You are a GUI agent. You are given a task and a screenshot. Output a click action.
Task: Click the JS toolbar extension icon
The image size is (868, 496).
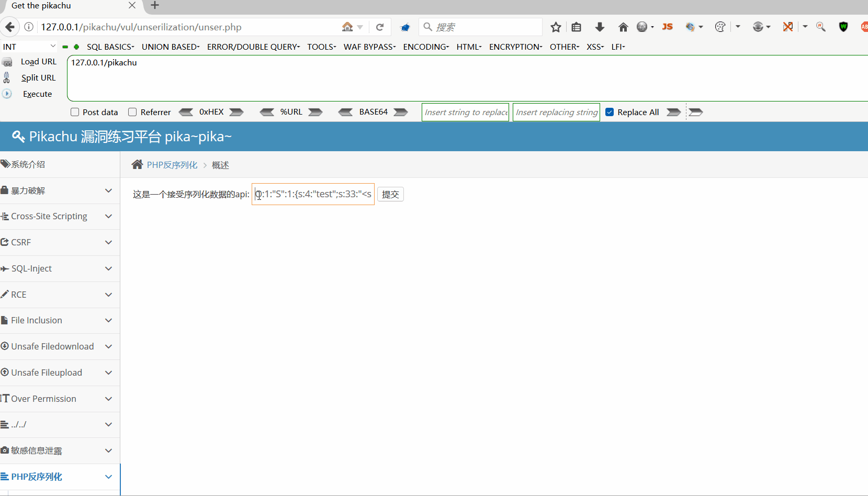point(668,27)
